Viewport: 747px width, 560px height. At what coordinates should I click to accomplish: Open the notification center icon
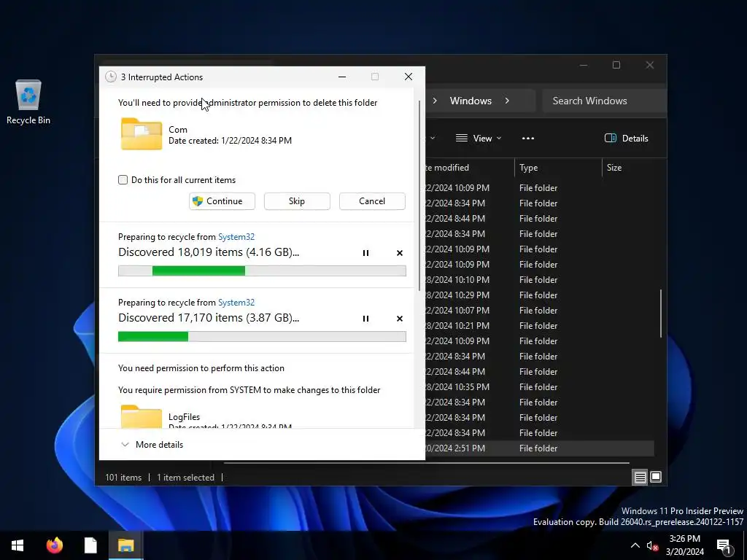coord(724,546)
